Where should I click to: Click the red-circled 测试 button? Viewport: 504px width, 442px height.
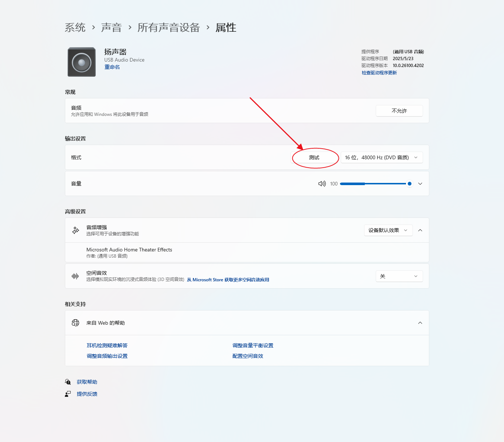[x=314, y=157]
